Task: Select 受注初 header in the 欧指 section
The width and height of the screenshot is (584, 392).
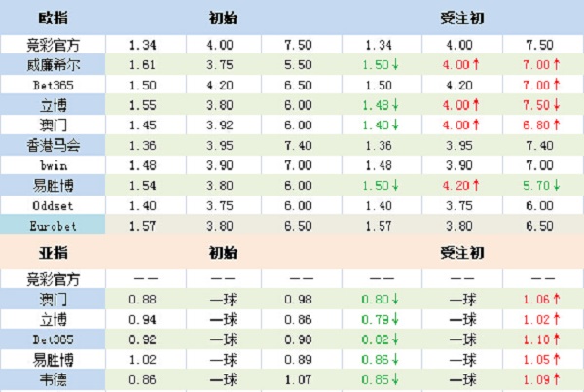Action: tap(462, 18)
